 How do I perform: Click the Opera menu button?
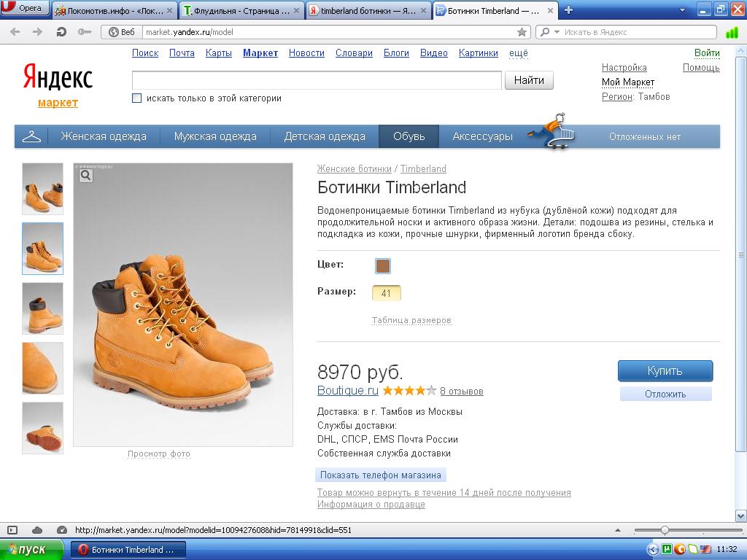click(25, 8)
